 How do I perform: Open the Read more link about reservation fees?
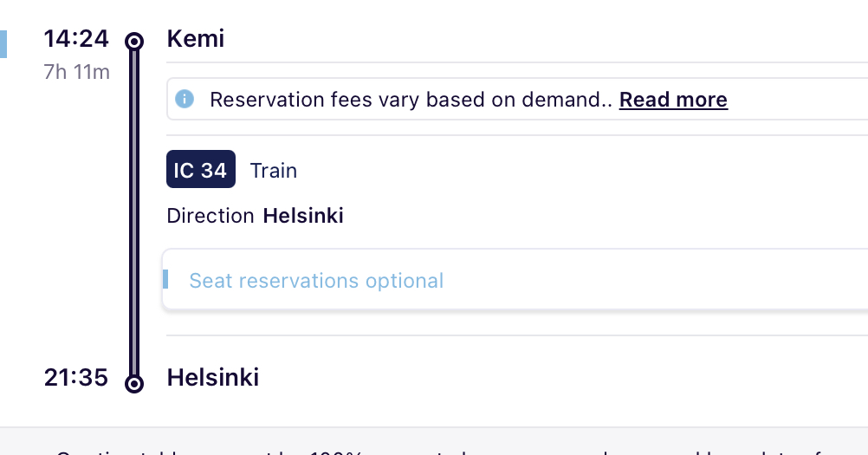(673, 100)
